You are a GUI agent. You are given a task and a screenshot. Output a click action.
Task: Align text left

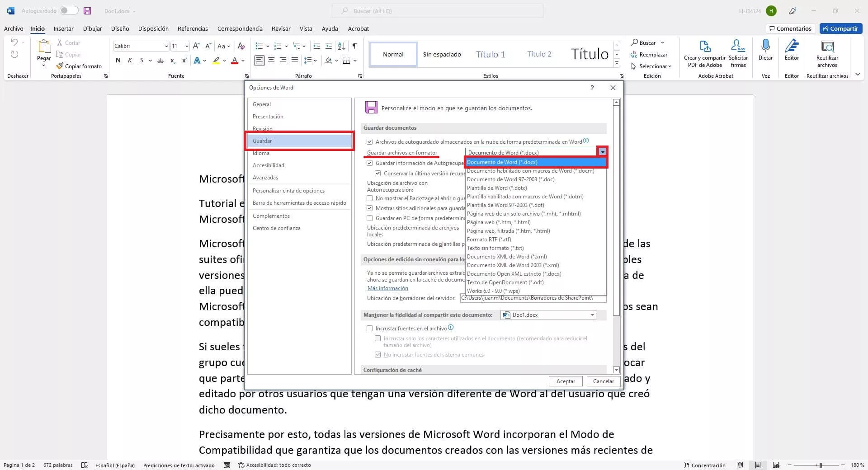point(259,60)
